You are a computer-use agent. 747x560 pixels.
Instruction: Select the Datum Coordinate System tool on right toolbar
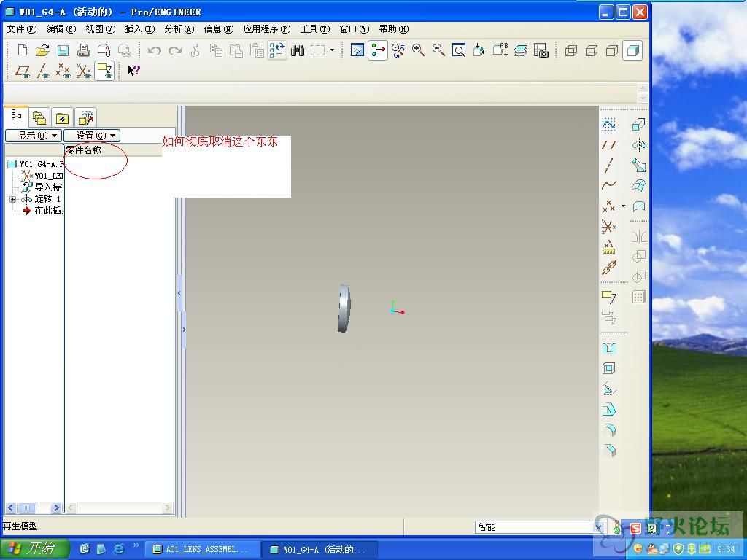coord(609,227)
